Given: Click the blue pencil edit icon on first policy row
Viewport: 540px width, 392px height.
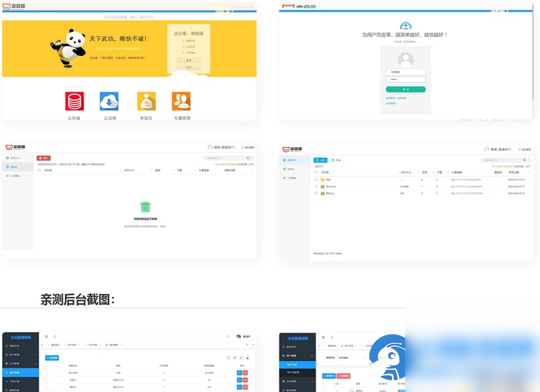Looking at the screenshot, I should 239,372.
